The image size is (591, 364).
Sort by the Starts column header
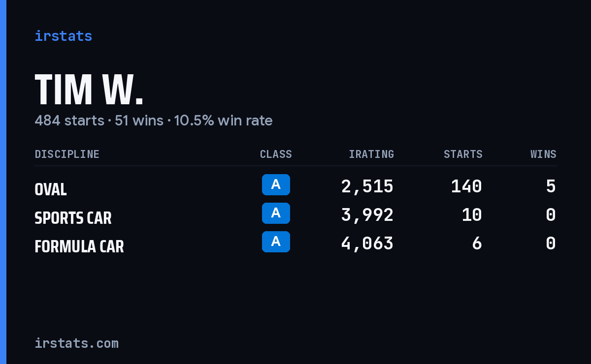pyautogui.click(x=463, y=154)
